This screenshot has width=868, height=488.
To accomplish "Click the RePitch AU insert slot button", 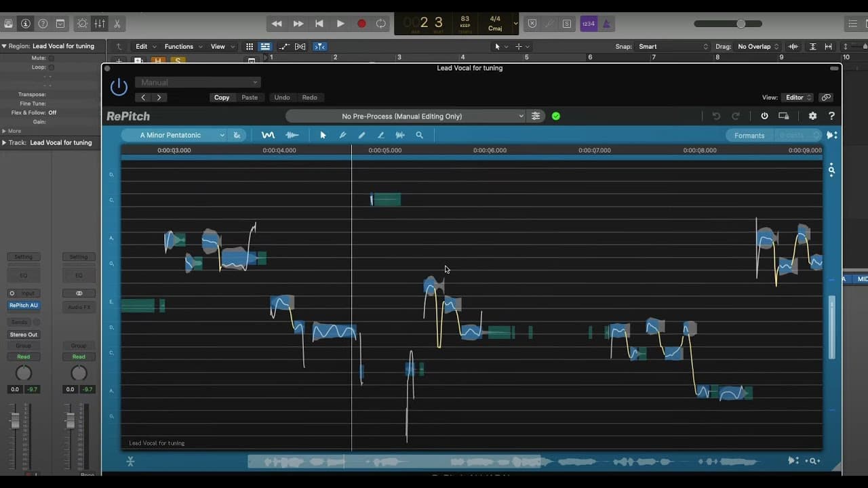I will pos(23,305).
